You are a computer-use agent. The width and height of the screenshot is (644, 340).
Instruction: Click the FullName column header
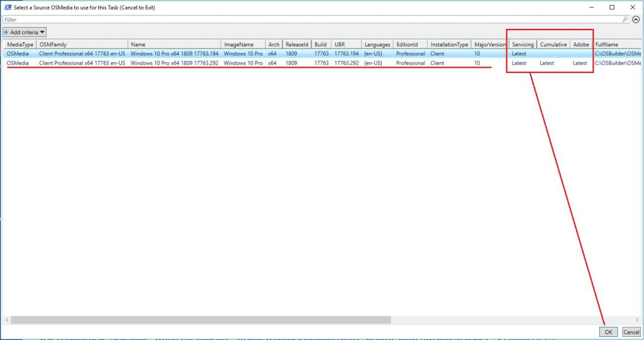point(616,45)
